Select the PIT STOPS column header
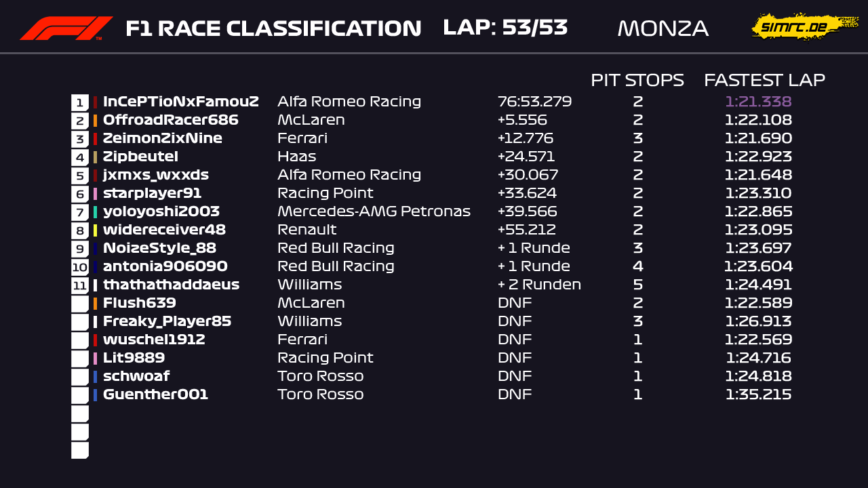 click(x=637, y=80)
